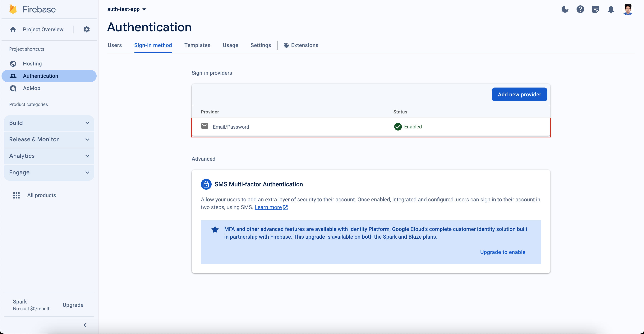Select Authentication in the sidebar

point(41,76)
